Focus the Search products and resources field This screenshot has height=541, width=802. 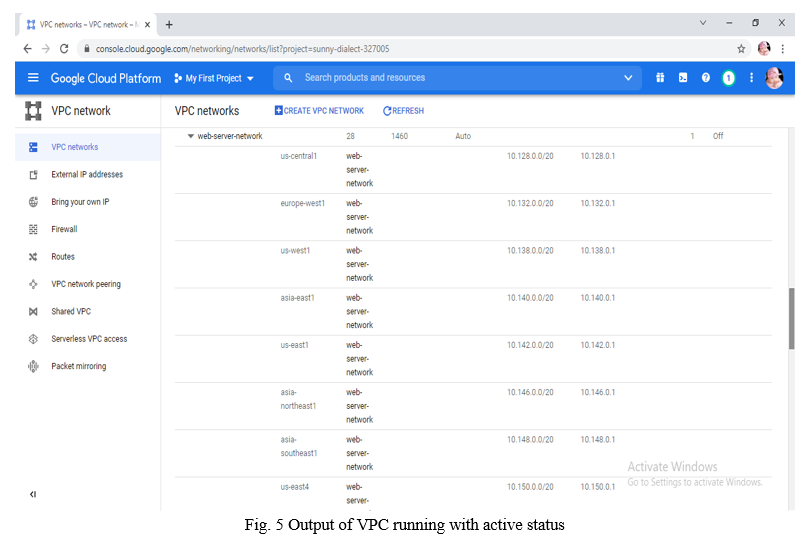[457, 78]
